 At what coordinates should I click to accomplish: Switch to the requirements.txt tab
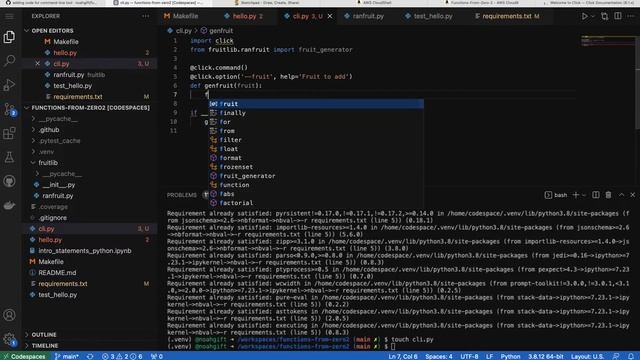(507, 16)
